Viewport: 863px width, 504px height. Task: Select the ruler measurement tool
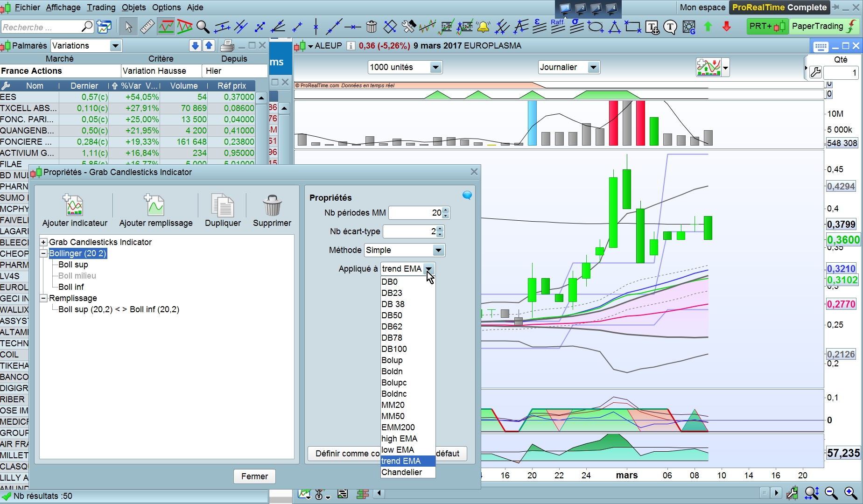pyautogui.click(x=147, y=27)
